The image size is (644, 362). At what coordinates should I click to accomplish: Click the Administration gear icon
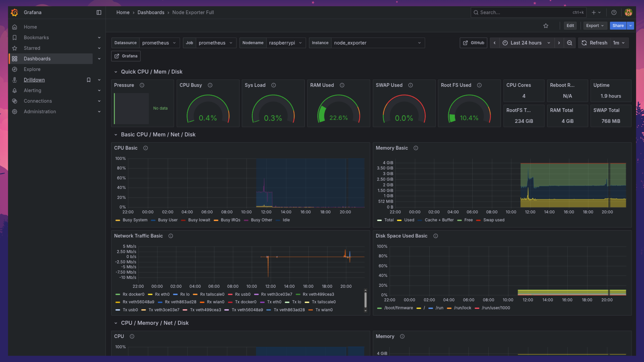(15, 111)
